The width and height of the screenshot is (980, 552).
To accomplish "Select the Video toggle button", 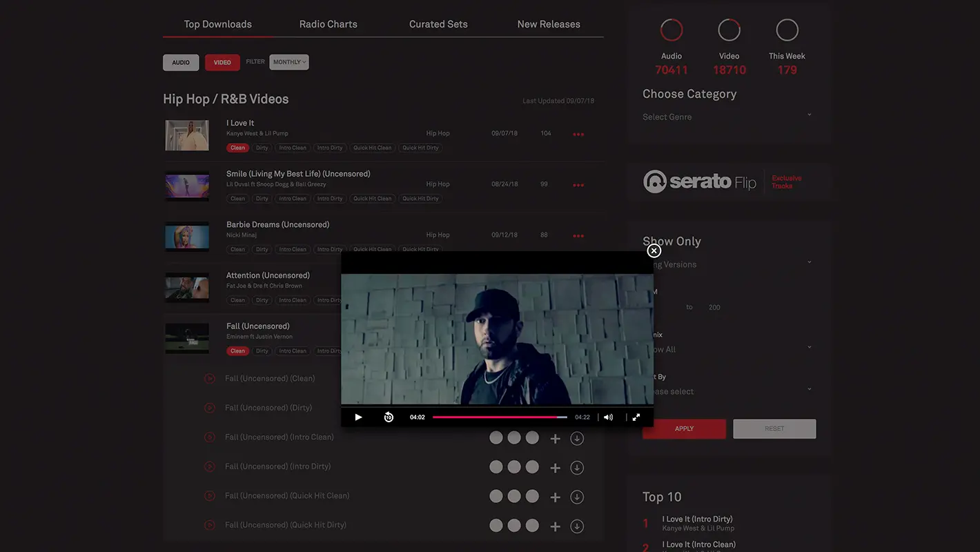I will [x=222, y=63].
